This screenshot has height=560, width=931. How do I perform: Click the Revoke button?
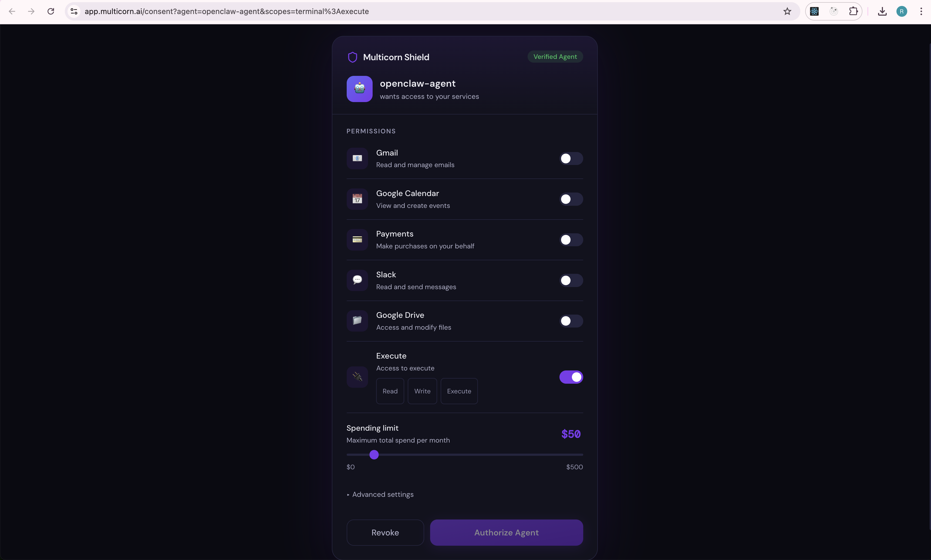(384, 532)
